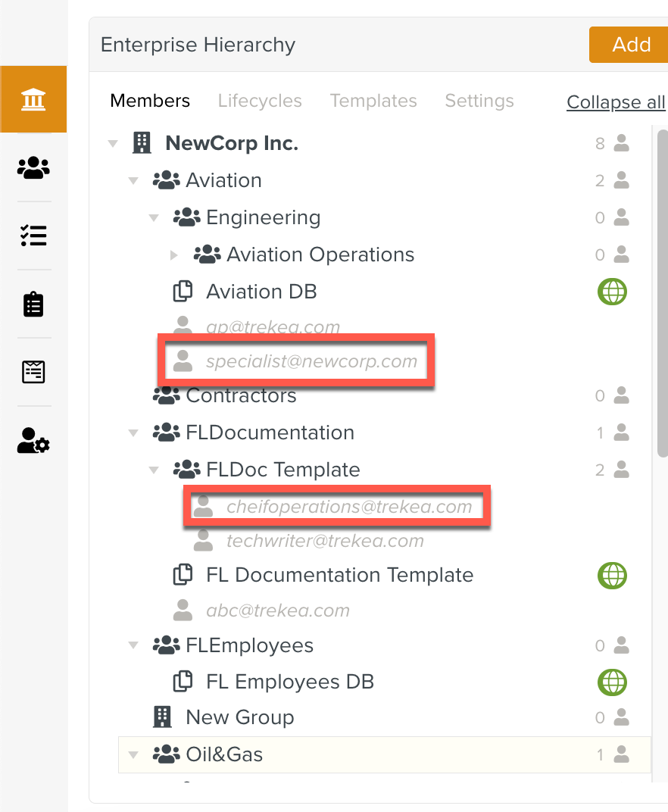
Task: Click the globe icon beside FL Documentation Template
Action: click(x=612, y=576)
